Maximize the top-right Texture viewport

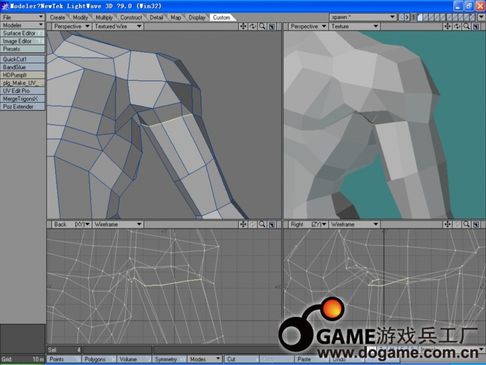click(476, 26)
